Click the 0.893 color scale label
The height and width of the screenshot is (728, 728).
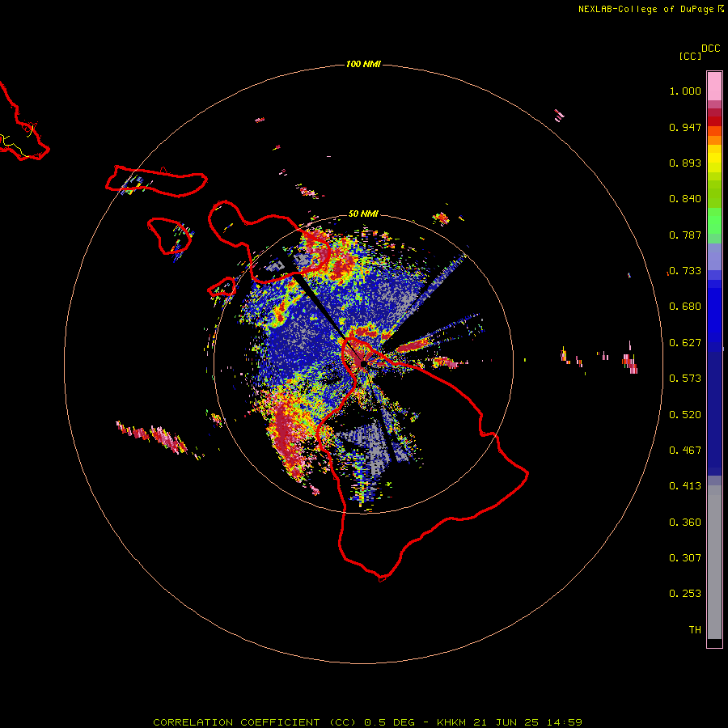[685, 163]
